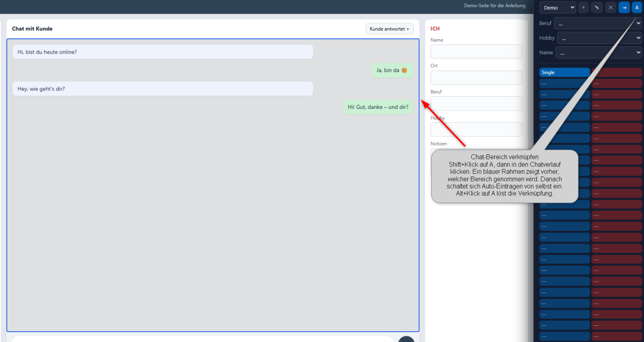Viewport: 644px width, 342px height.
Task: Click the pencil edit icon in side panel
Action: click(597, 8)
